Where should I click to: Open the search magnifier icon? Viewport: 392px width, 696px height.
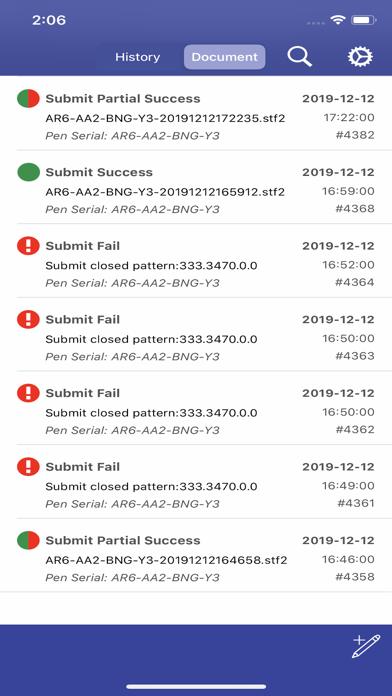[x=299, y=57]
